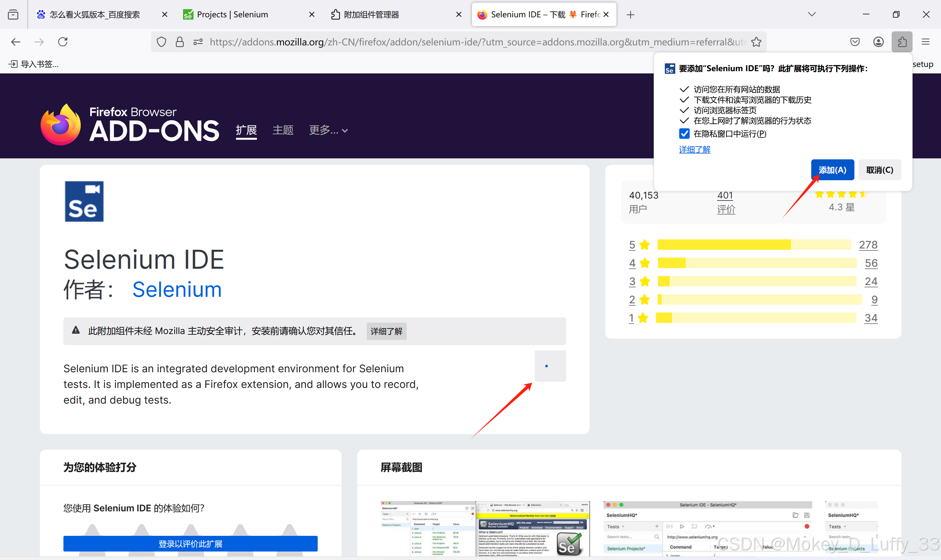Open the list-all-tabs dropdown
941x560 pixels.
[812, 14]
